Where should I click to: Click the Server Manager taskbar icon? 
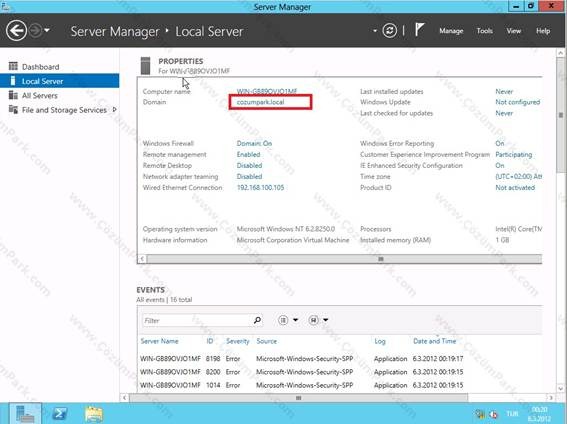(25, 414)
